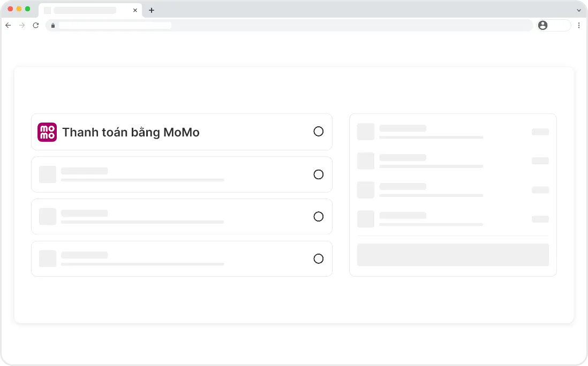Click the first item thumbnail in the summary panel
588x366 pixels.
(x=366, y=132)
